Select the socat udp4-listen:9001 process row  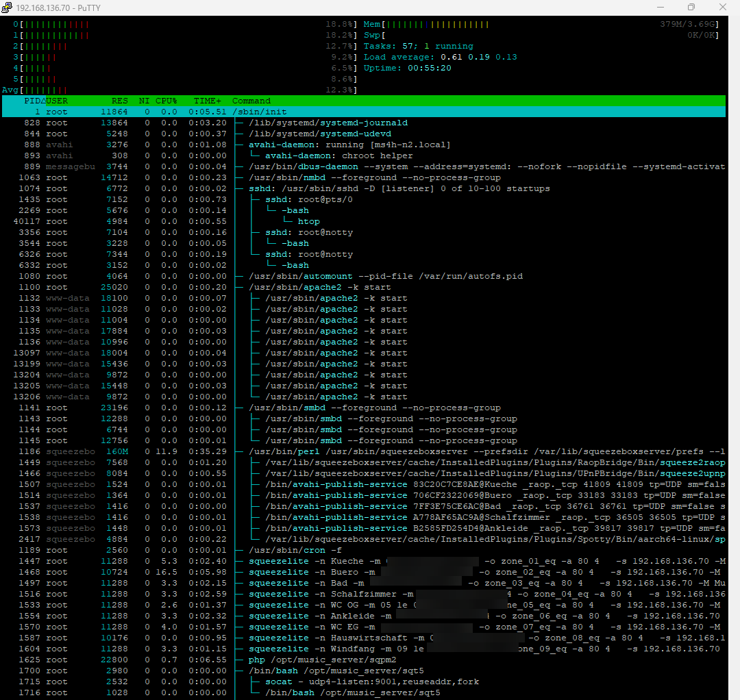[363, 682]
